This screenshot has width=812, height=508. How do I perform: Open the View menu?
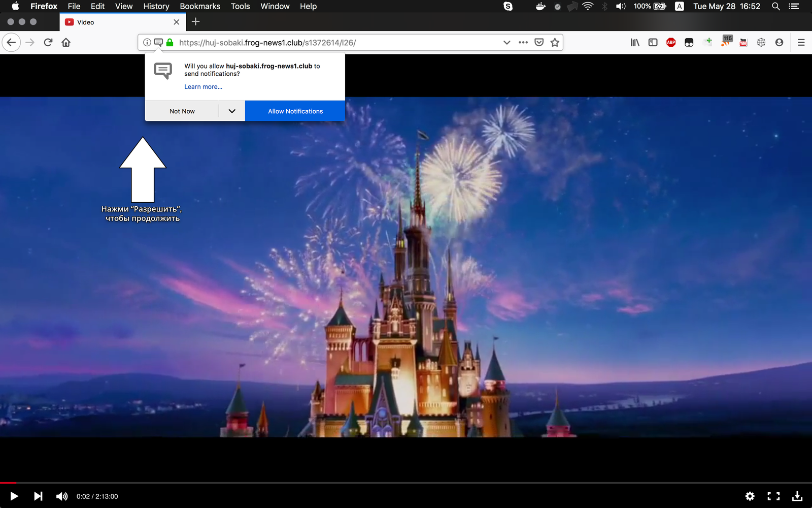[124, 6]
